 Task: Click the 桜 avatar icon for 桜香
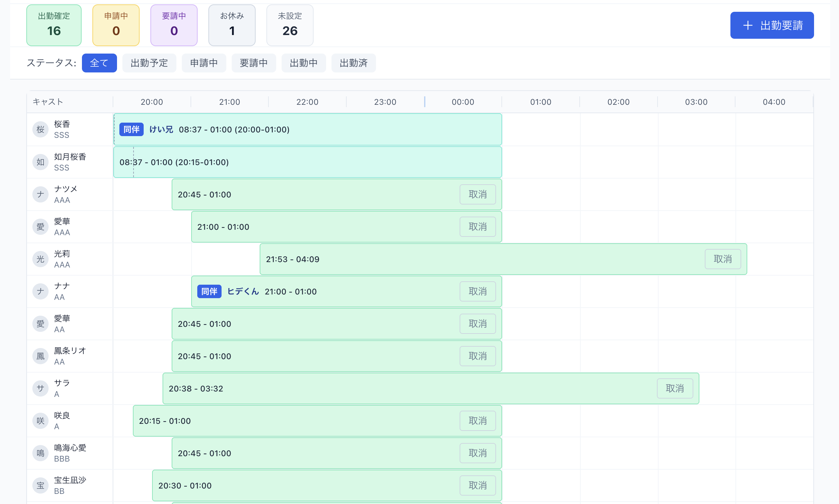[40, 129]
